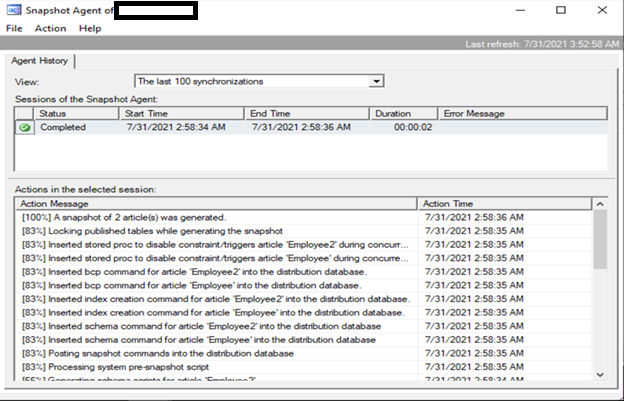Click the start time 7/31/2021 2:58:34 AM
Image resolution: width=624 pixels, height=401 pixels.
click(176, 127)
